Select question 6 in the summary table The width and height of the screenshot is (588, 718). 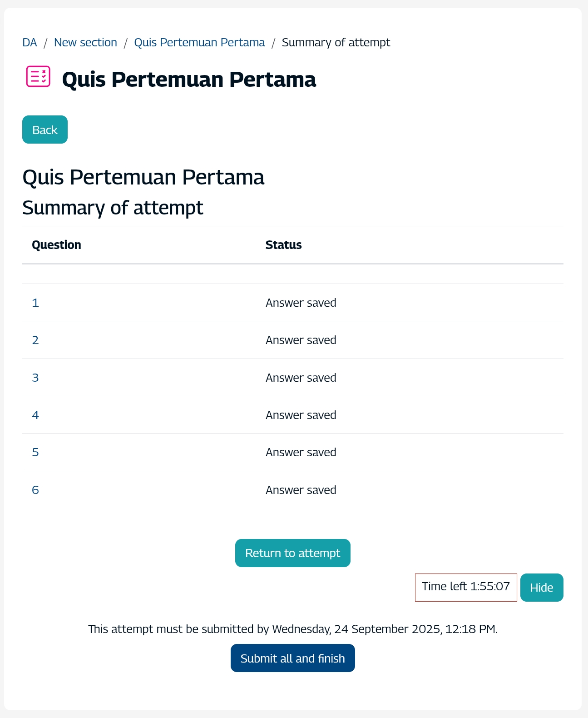pyautogui.click(x=35, y=490)
